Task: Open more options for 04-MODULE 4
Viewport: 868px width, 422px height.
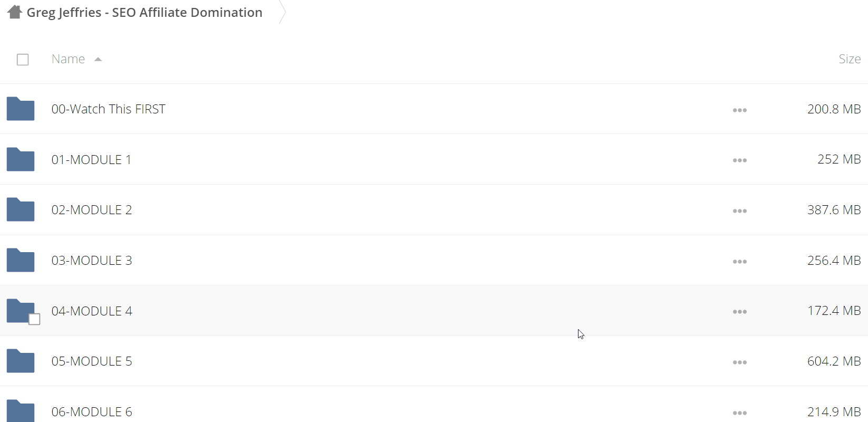Action: (740, 312)
